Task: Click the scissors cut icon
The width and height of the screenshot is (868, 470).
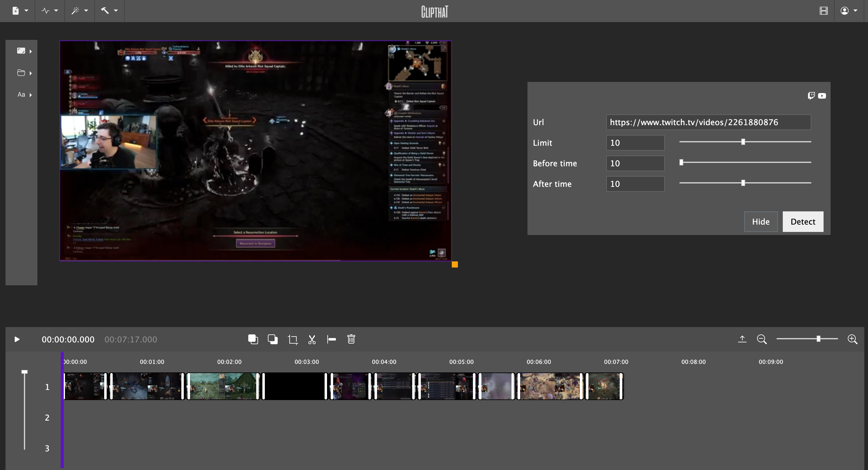Action: [x=312, y=339]
